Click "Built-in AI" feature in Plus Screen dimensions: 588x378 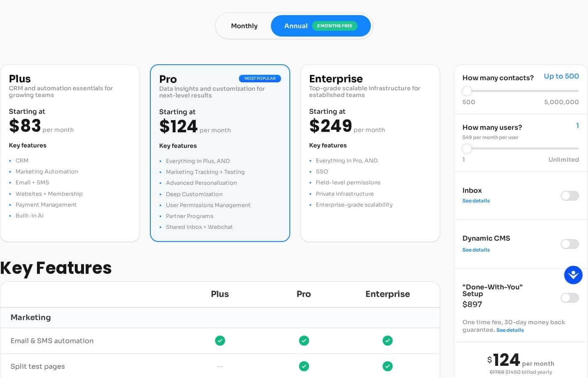click(29, 215)
